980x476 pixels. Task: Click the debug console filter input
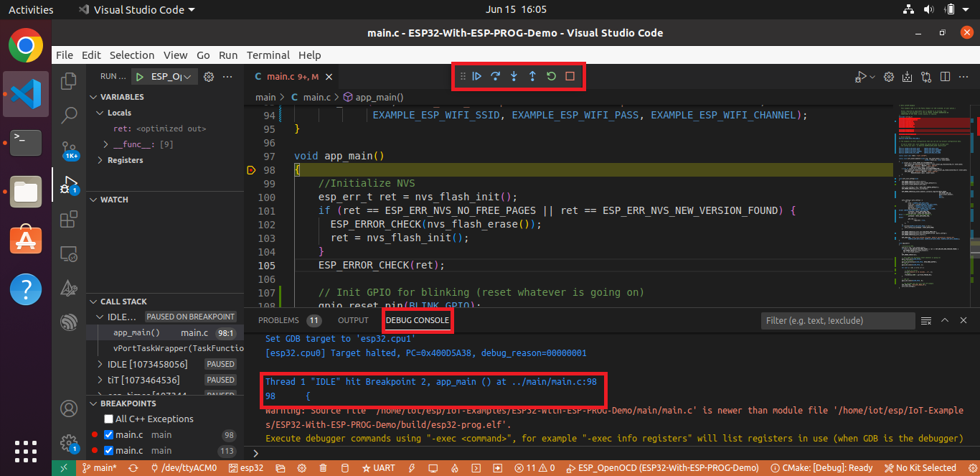tap(837, 320)
